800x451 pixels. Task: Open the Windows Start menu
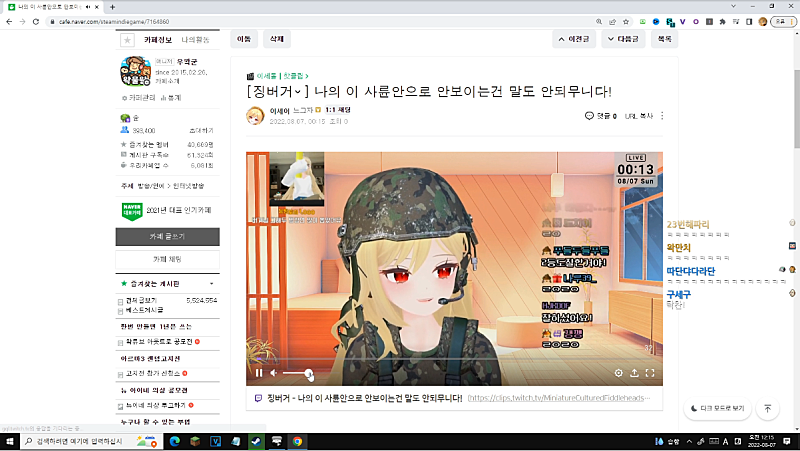[9, 441]
